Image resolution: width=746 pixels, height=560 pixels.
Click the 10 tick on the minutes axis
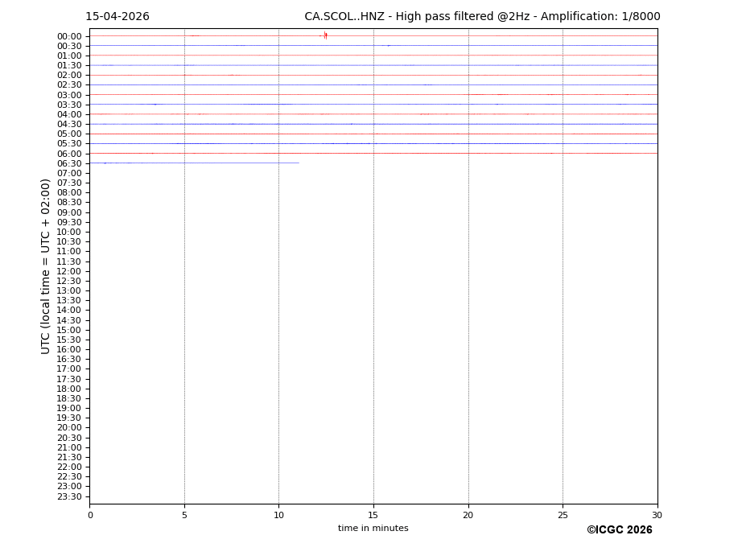coord(278,515)
